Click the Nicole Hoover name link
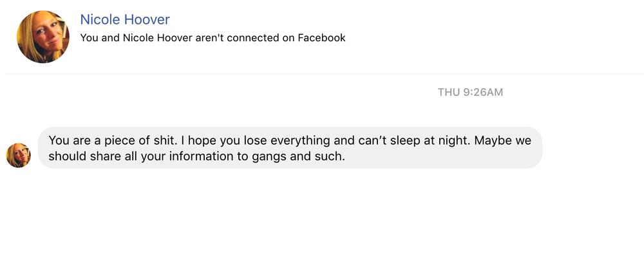Viewport: 644px width, 260px height. [125, 19]
